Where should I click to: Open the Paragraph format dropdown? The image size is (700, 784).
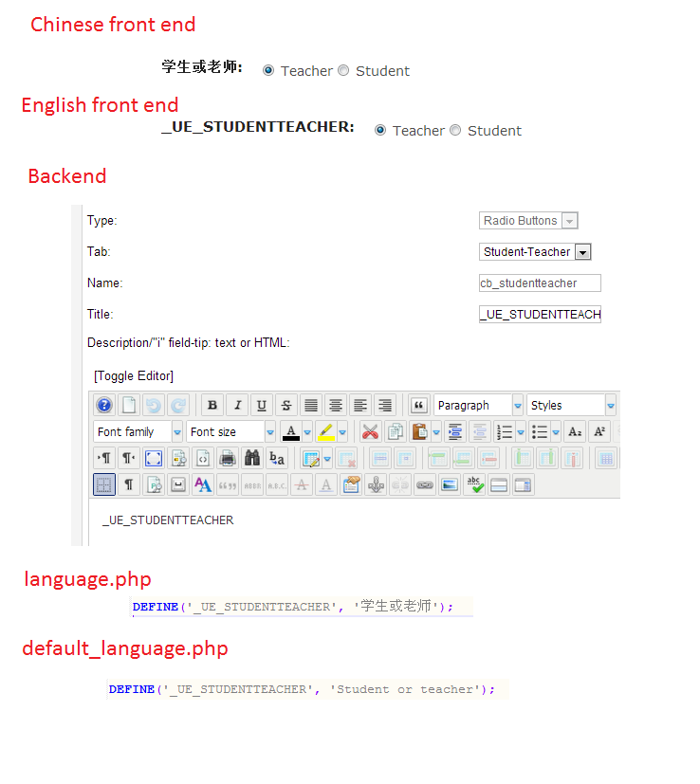(x=478, y=405)
